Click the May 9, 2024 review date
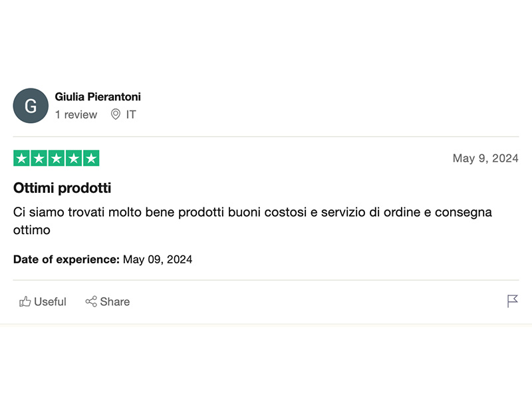 tap(485, 158)
